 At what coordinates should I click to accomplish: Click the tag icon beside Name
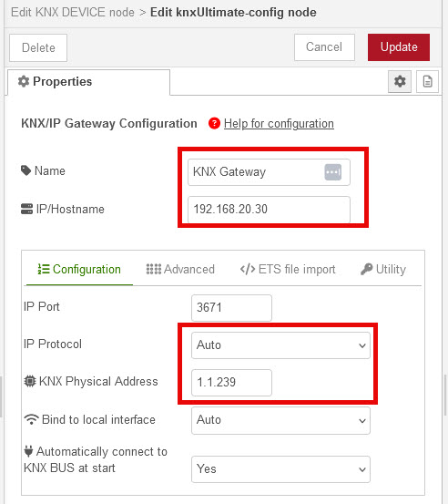pyautogui.click(x=25, y=170)
